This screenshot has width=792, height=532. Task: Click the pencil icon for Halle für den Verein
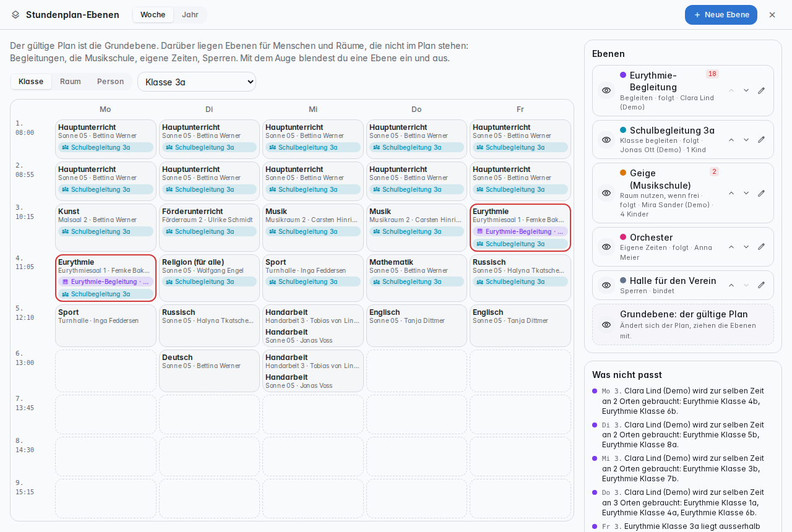(761, 285)
